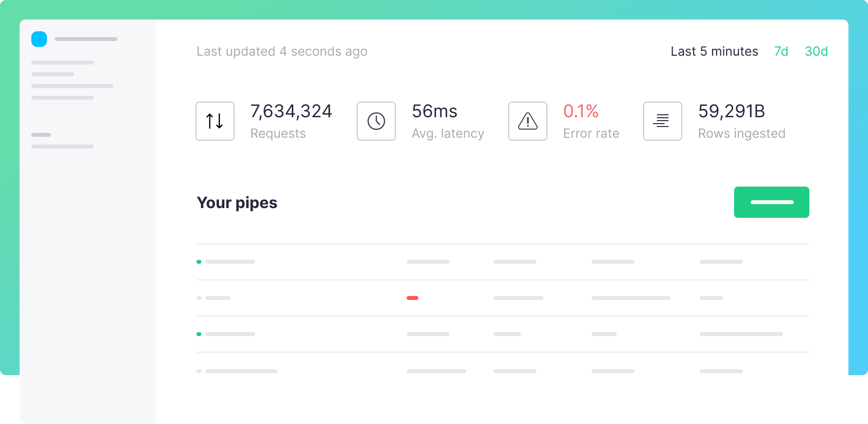Select the Last 5 minutes time range
The height and width of the screenshot is (424, 868).
tap(714, 51)
